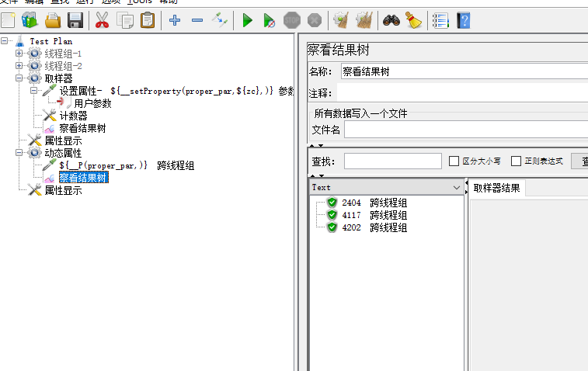
Task: Select 动态属性 thread group
Action: coord(63,153)
